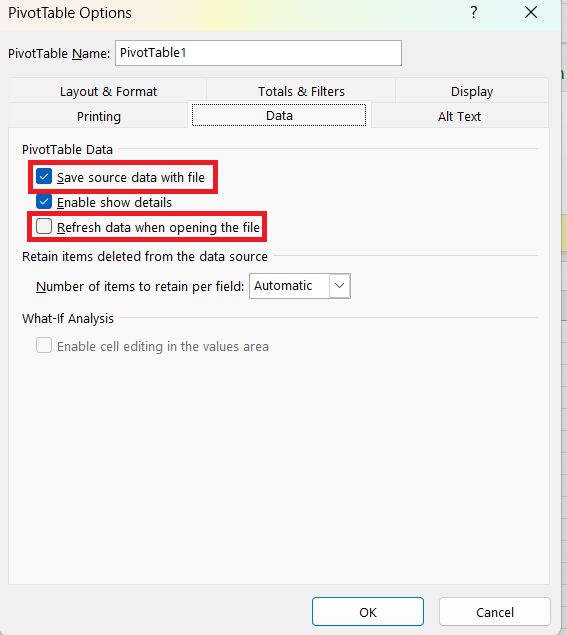Uncheck Save source data with file
This screenshot has height=635, width=567.
pos(44,177)
